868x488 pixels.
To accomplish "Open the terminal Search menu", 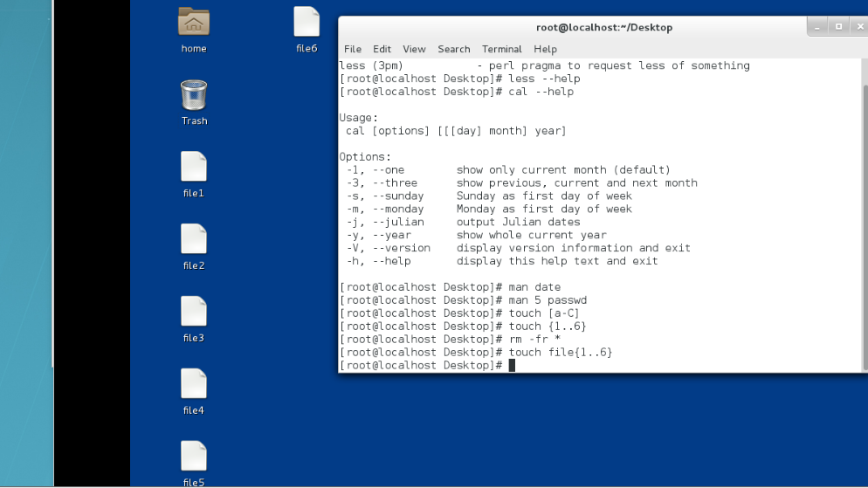I will (x=454, y=49).
